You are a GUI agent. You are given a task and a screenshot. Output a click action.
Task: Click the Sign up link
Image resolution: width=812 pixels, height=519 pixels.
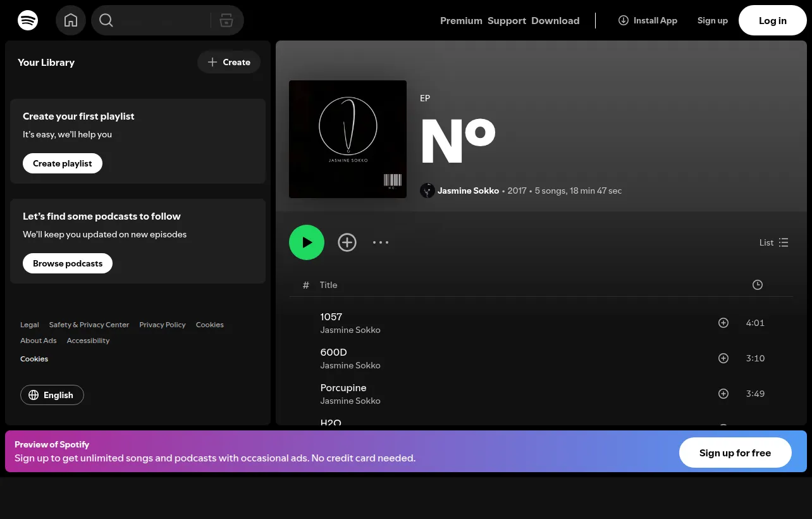click(713, 20)
